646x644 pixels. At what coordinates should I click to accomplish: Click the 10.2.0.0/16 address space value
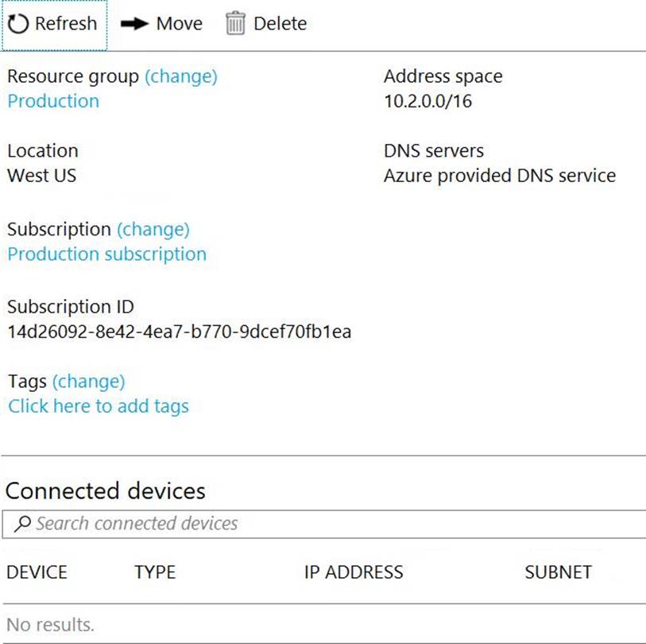427,101
